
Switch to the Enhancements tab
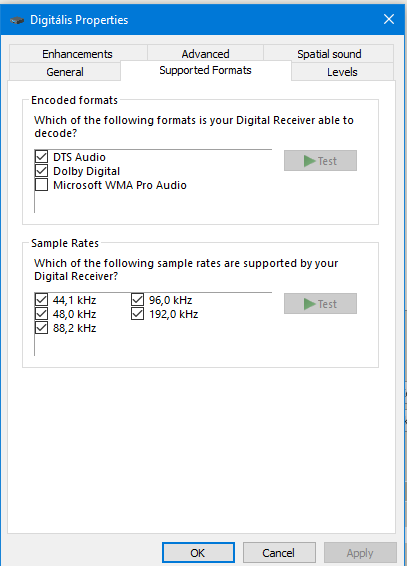point(78,54)
